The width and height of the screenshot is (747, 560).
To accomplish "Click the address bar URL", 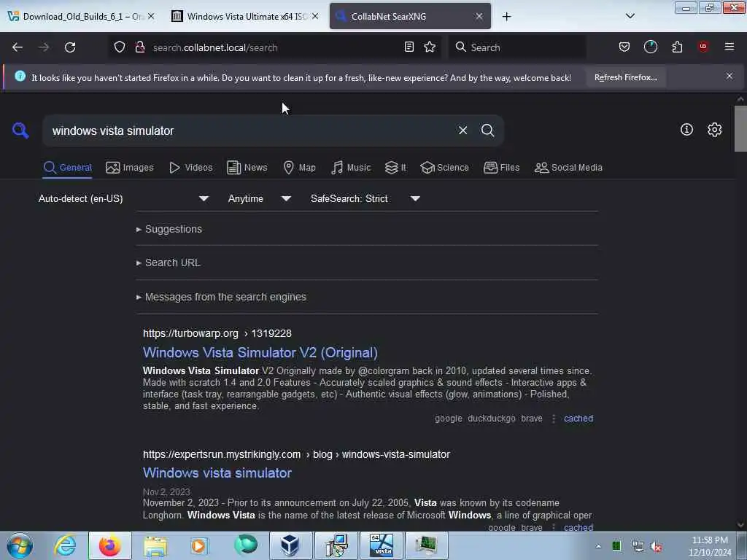I will tap(215, 47).
